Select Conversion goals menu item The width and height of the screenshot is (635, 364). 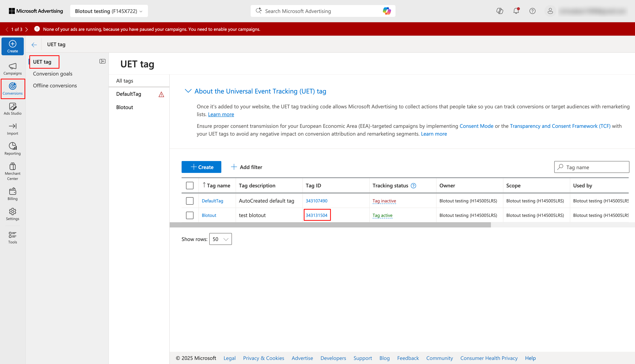(x=53, y=74)
